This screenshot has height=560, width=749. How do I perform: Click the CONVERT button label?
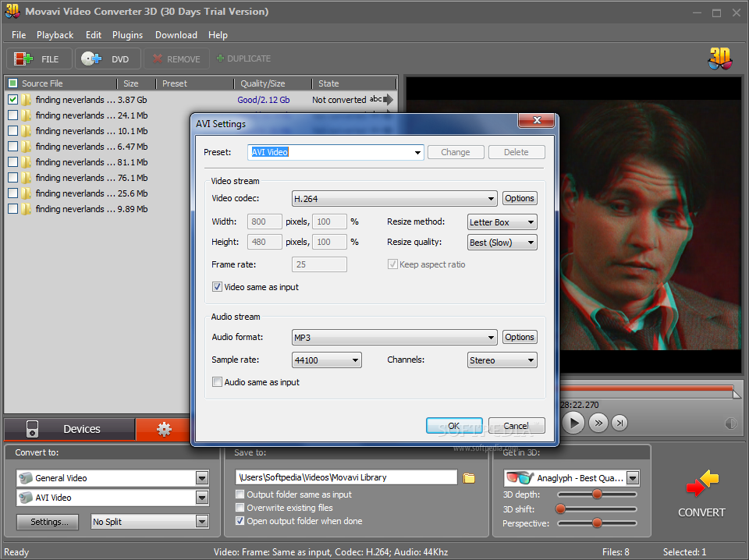(x=701, y=512)
